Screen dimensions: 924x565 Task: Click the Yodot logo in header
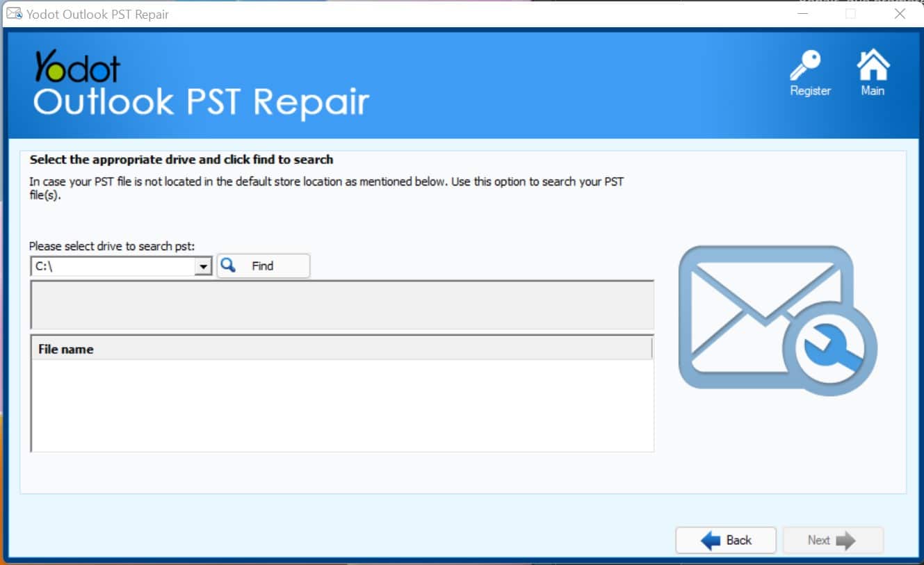tap(77, 67)
